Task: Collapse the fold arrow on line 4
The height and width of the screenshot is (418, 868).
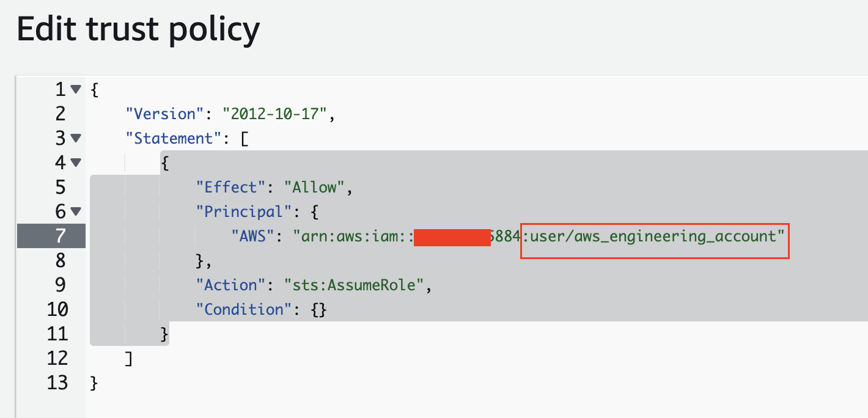Action: point(76,163)
